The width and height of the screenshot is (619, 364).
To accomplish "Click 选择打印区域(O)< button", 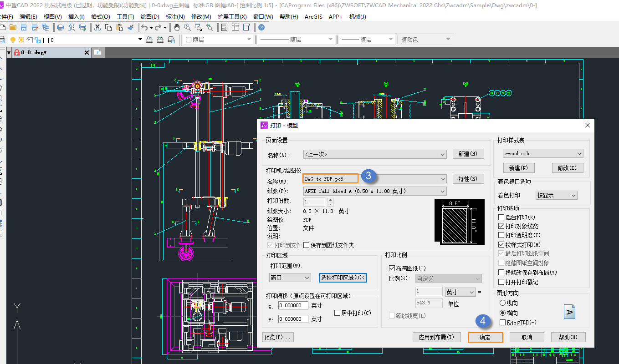I will click(343, 278).
